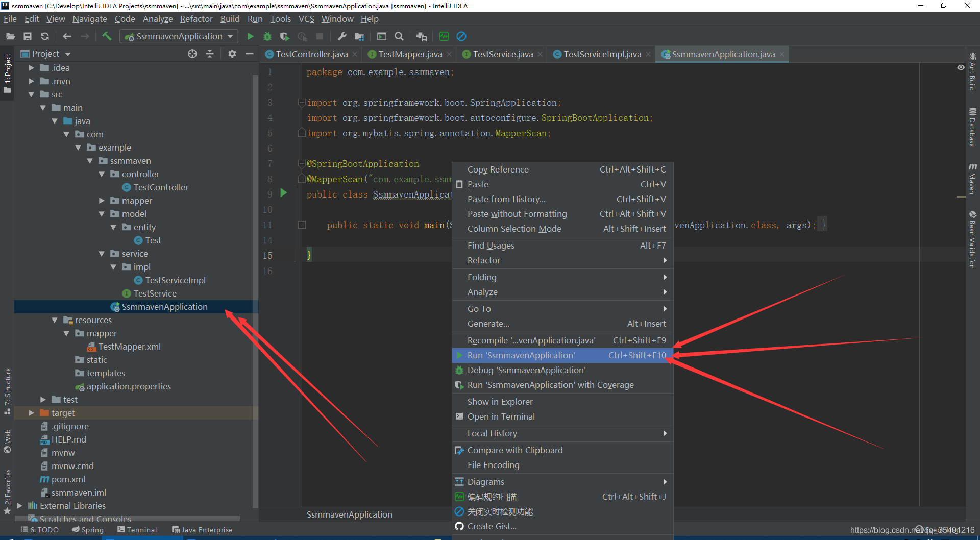Image resolution: width=980 pixels, height=540 pixels.
Task: Click the Project panel vertical scrollbar
Action: click(x=255, y=291)
